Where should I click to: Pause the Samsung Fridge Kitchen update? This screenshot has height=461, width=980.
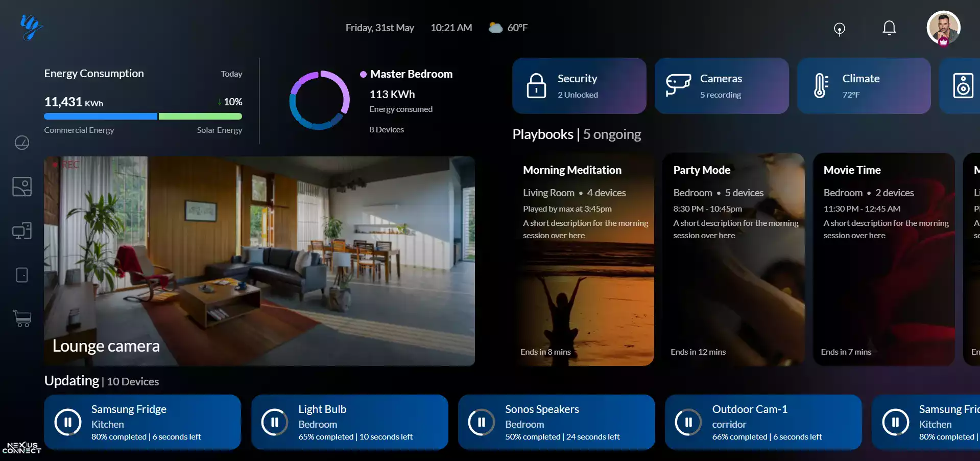point(68,422)
